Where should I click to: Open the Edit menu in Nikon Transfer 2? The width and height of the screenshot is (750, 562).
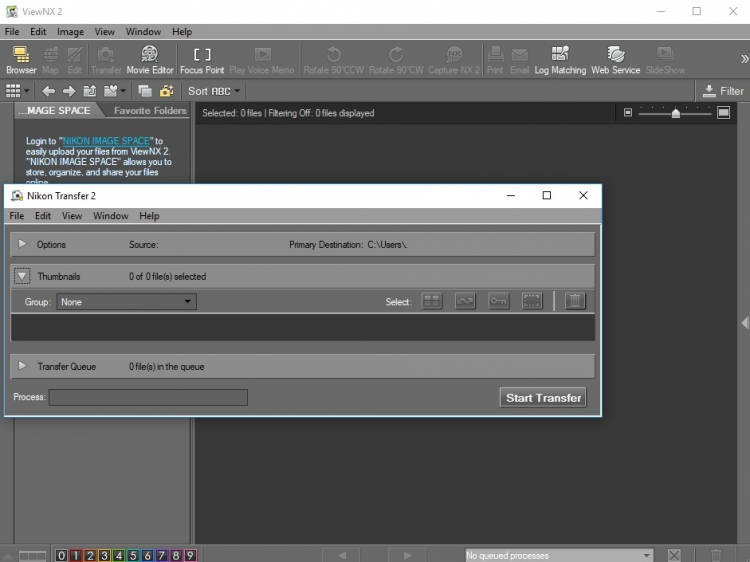coord(43,216)
